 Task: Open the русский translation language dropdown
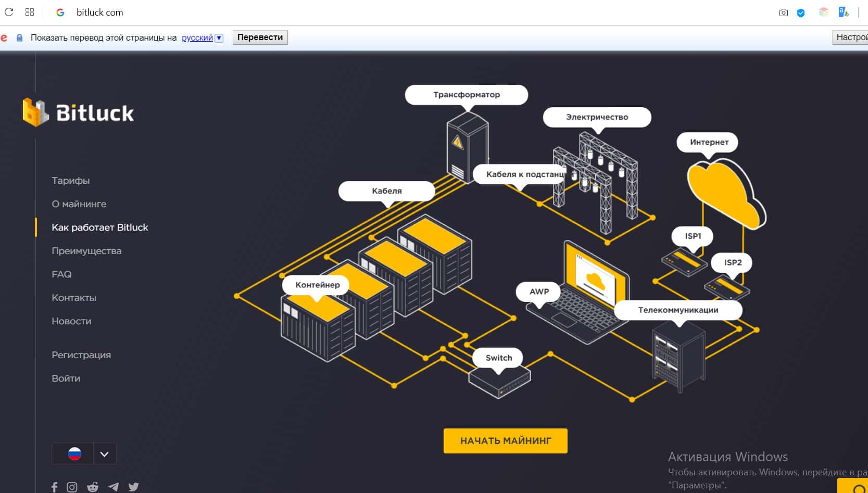(202, 37)
